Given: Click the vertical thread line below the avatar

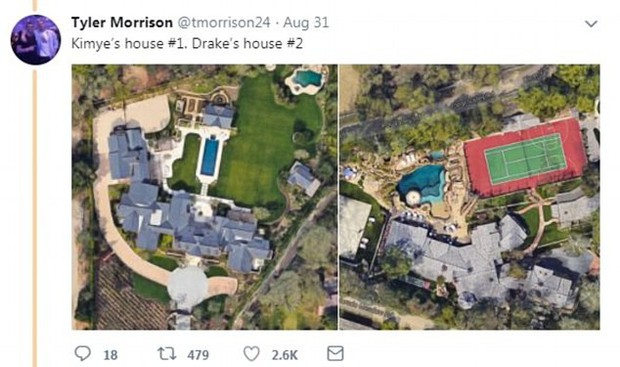Looking at the screenshot, I should (34, 216).
